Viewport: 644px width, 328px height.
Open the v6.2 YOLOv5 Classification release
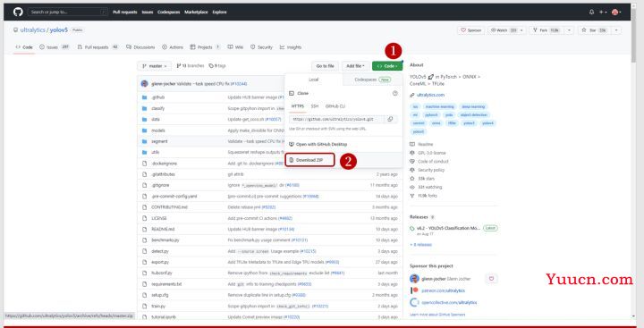click(x=448, y=228)
